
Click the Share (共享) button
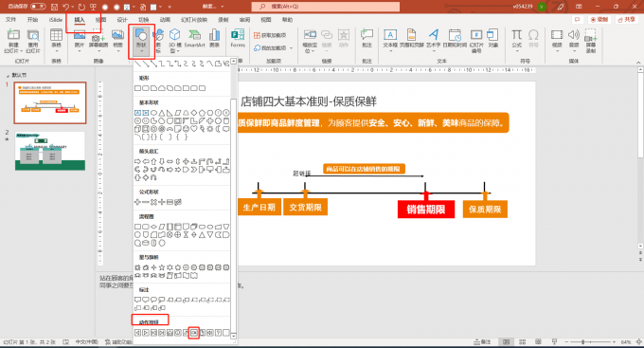[626, 20]
